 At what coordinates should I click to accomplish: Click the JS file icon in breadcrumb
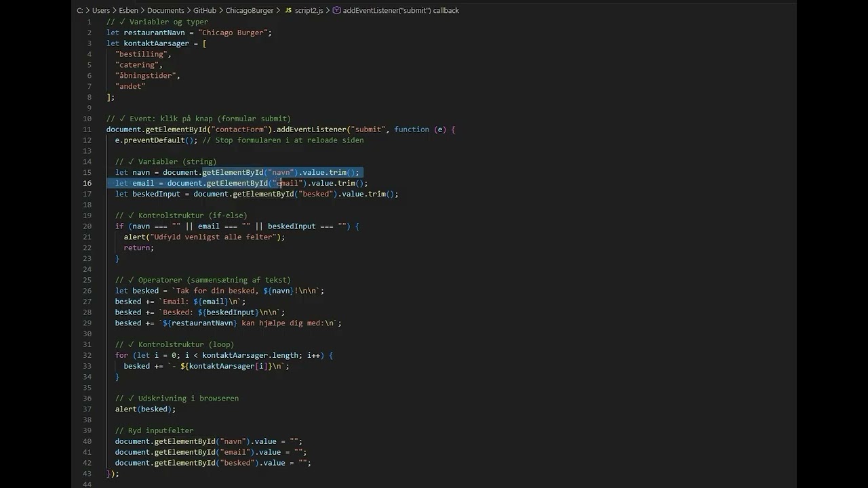288,11
